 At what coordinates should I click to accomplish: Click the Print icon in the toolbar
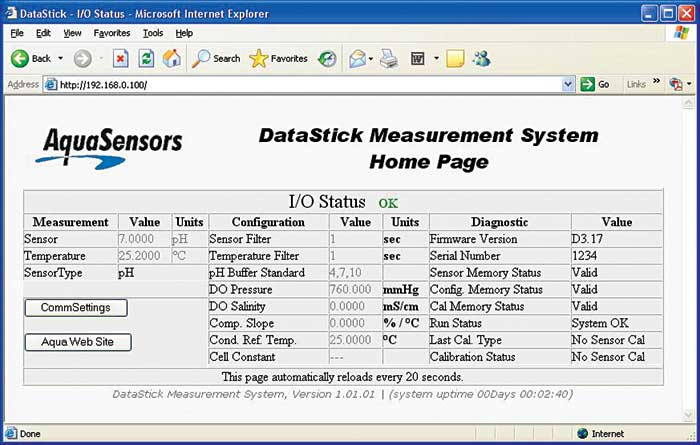click(x=389, y=58)
